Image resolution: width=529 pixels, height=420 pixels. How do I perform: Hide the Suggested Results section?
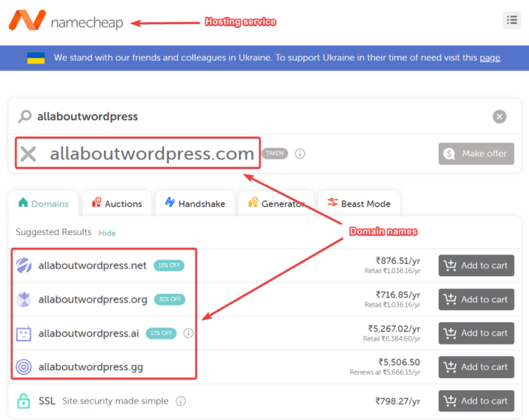(x=107, y=233)
